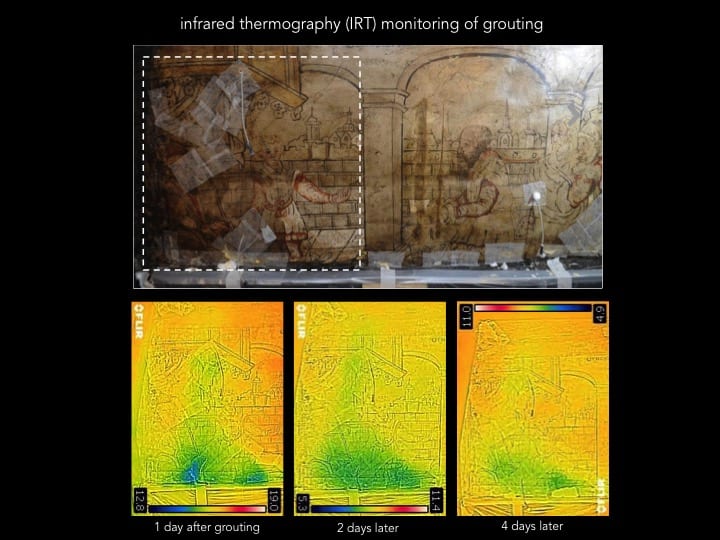Click the 5.3 temperature reading on second thermogram
The height and width of the screenshot is (540, 720).
pyautogui.click(x=302, y=502)
